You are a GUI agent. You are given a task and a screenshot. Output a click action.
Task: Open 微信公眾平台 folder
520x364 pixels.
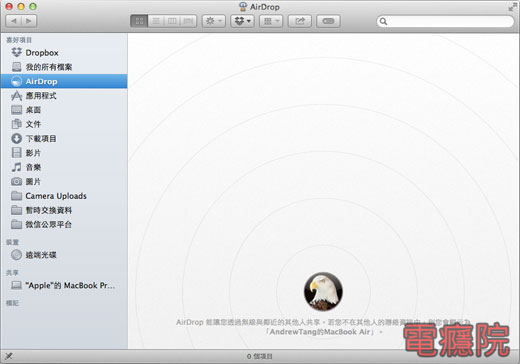(64, 224)
